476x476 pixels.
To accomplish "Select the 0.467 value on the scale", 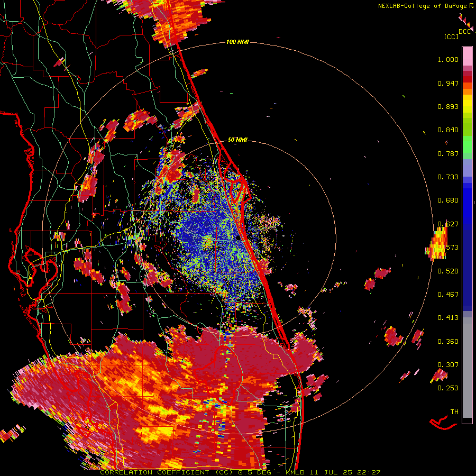I will [x=448, y=294].
